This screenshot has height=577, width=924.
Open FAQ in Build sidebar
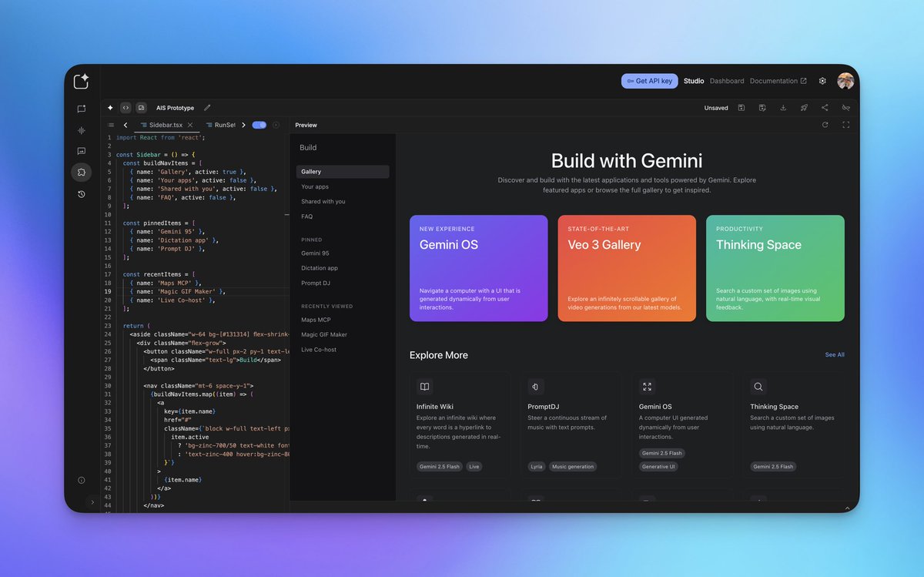click(x=307, y=216)
